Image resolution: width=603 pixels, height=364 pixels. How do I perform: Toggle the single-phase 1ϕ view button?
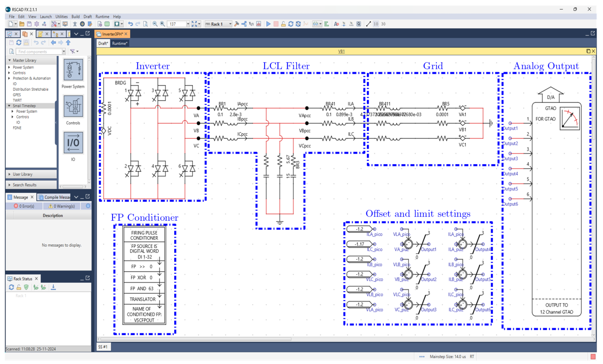(x=376, y=24)
